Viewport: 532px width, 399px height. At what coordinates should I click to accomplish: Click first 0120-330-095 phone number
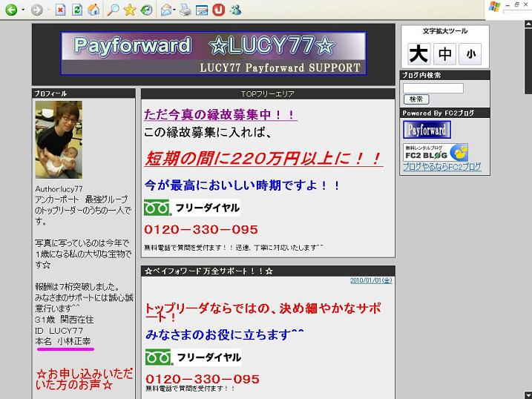(201, 229)
